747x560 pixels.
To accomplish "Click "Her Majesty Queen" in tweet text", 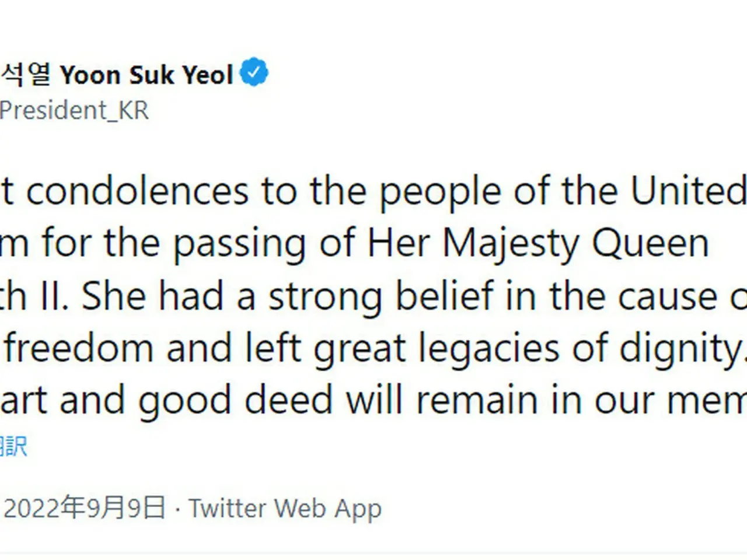I will [538, 244].
